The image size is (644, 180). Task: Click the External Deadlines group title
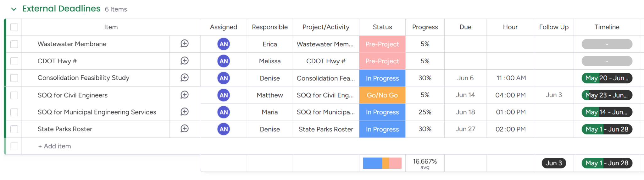pos(61,9)
